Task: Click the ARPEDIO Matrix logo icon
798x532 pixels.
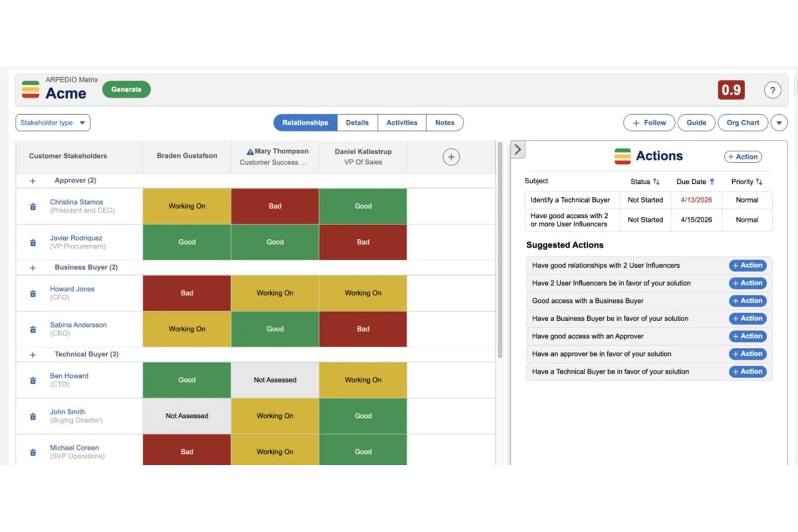Action: (31, 89)
